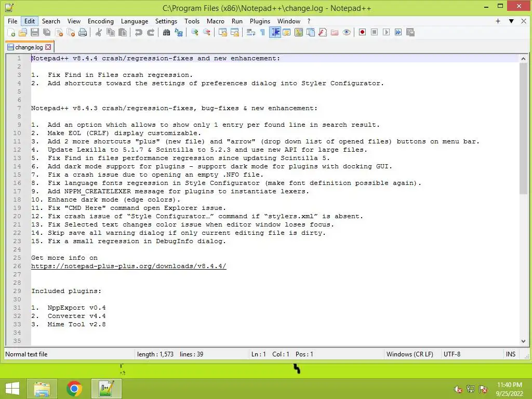This screenshot has width=532, height=399.
Task: Open the Window menu
Action: click(x=289, y=21)
